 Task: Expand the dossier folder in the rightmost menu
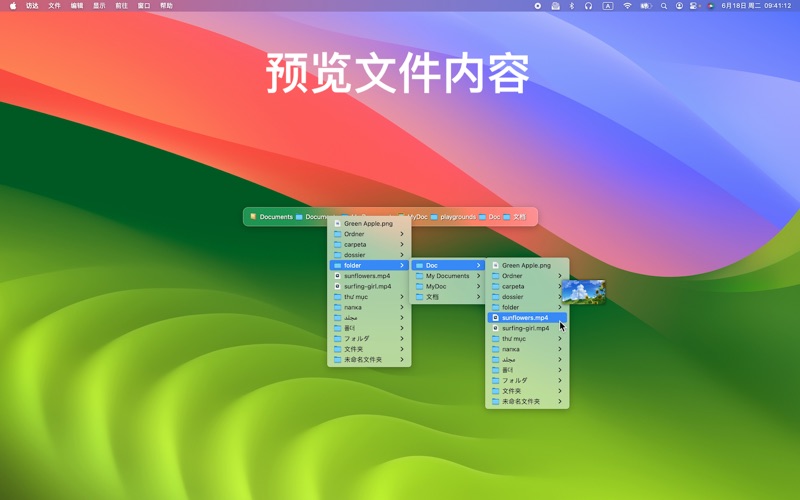click(x=527, y=297)
